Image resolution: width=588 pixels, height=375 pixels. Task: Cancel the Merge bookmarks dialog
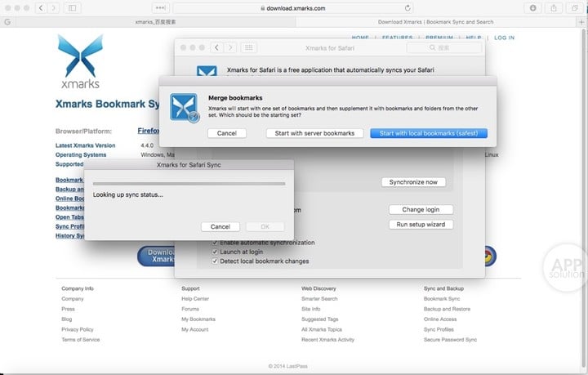(227, 133)
